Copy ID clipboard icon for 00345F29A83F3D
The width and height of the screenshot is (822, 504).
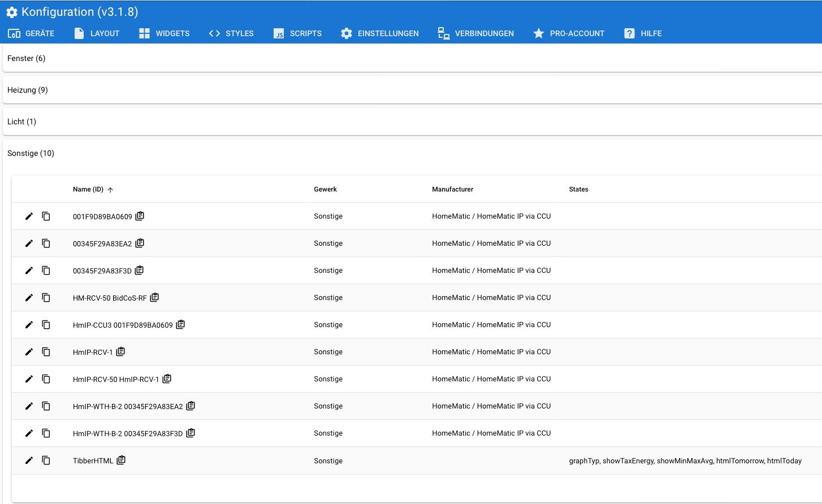click(139, 270)
